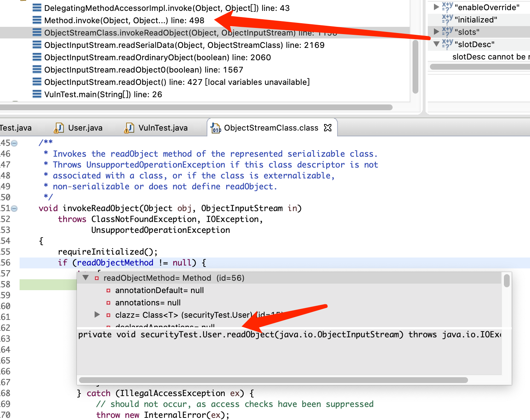Viewport: 530px width, 420px height.
Task: Click the field icon beside annotationDefault
Action: (x=108, y=291)
